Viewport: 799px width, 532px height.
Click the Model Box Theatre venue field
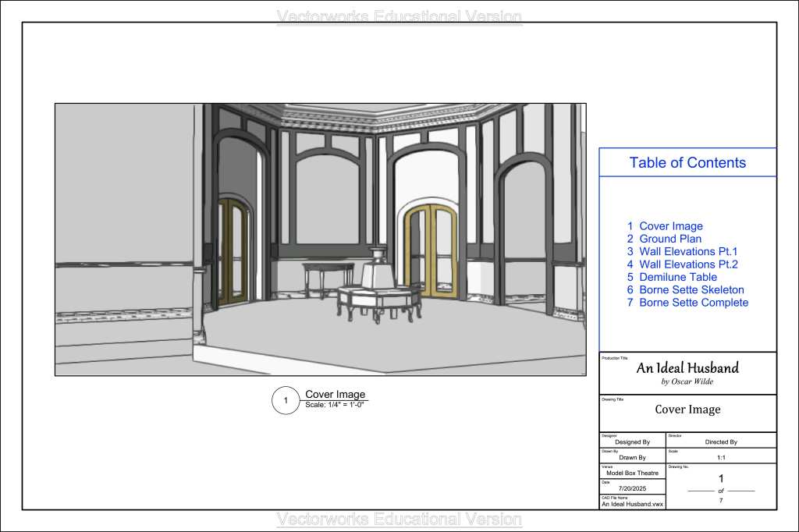click(632, 473)
